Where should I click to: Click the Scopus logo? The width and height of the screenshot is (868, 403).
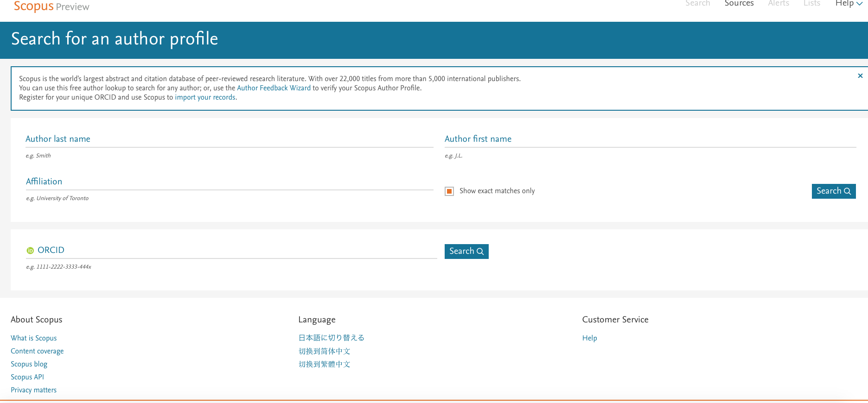coord(51,6)
